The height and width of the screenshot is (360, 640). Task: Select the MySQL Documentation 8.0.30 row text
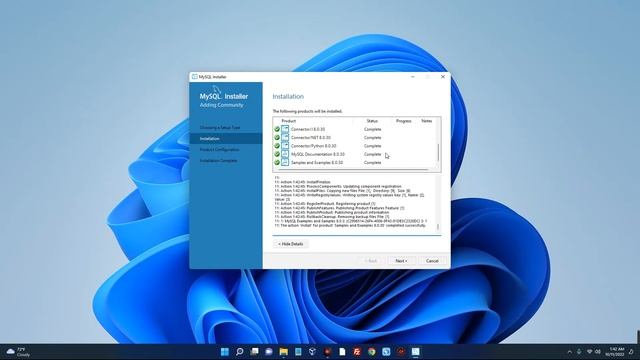click(318, 154)
